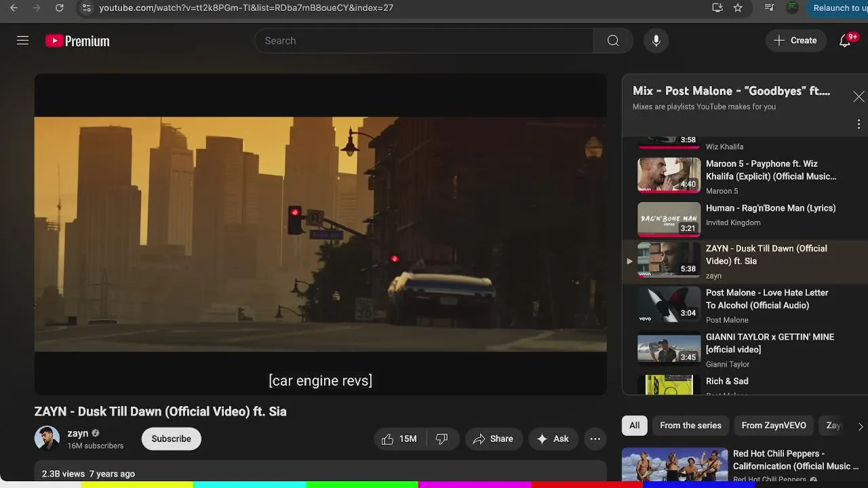This screenshot has width=868, height=488.
Task: Open the Ask AI button
Action: point(553,439)
